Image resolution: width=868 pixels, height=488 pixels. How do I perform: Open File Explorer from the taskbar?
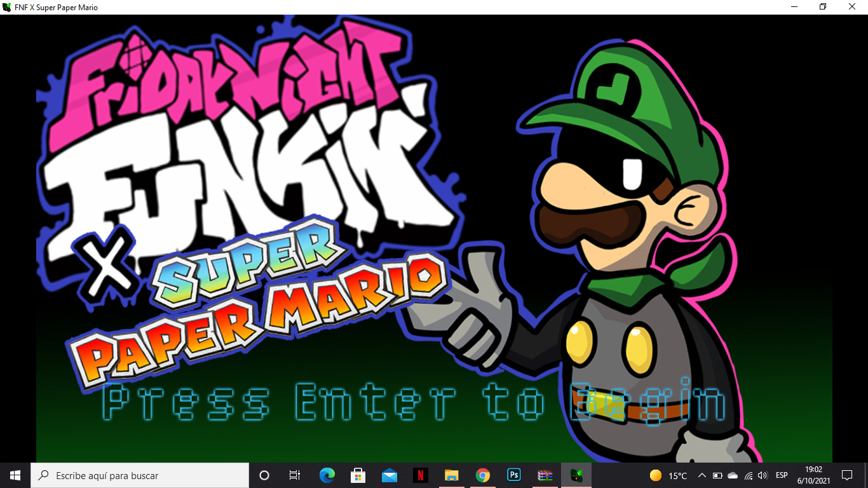451,475
